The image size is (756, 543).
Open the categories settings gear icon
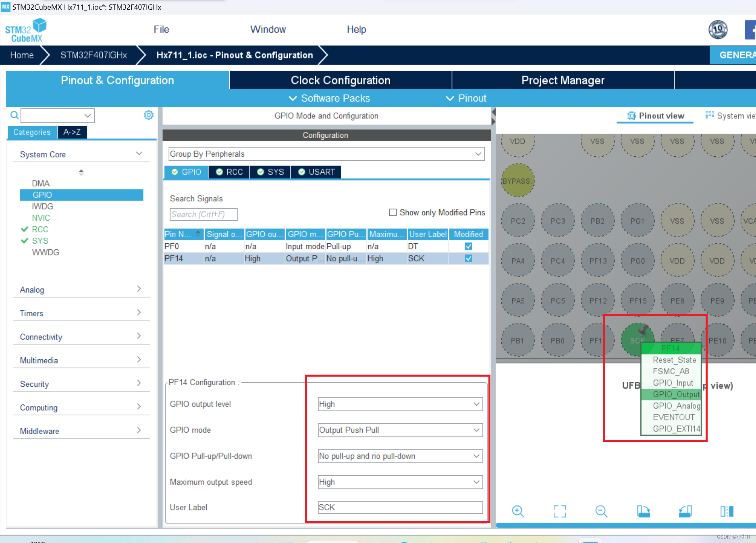pos(149,115)
